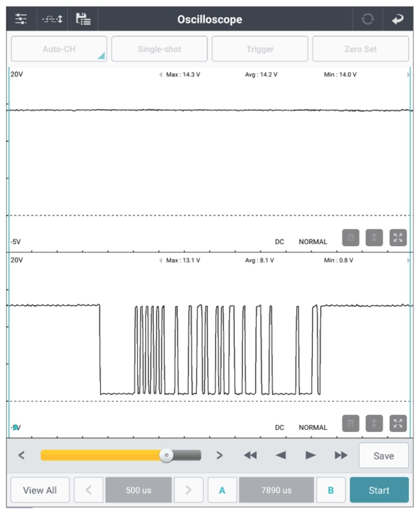Go back using the return arrow icon
The image size is (420, 514).
[x=398, y=19]
